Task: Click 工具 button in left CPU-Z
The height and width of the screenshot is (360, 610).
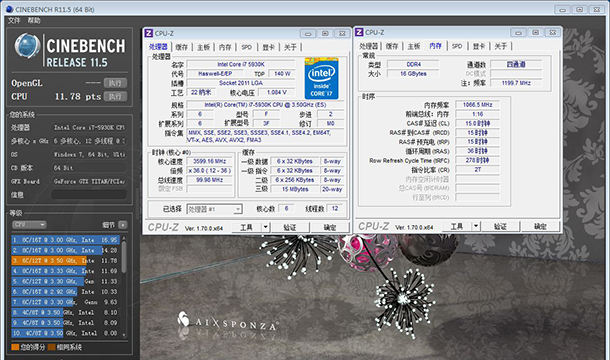Action: pyautogui.click(x=246, y=227)
